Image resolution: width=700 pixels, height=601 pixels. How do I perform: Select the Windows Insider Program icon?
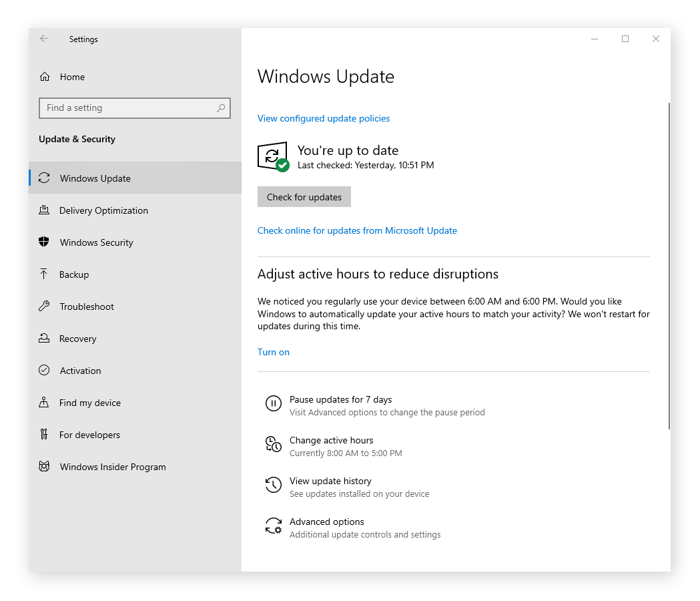[44, 467]
